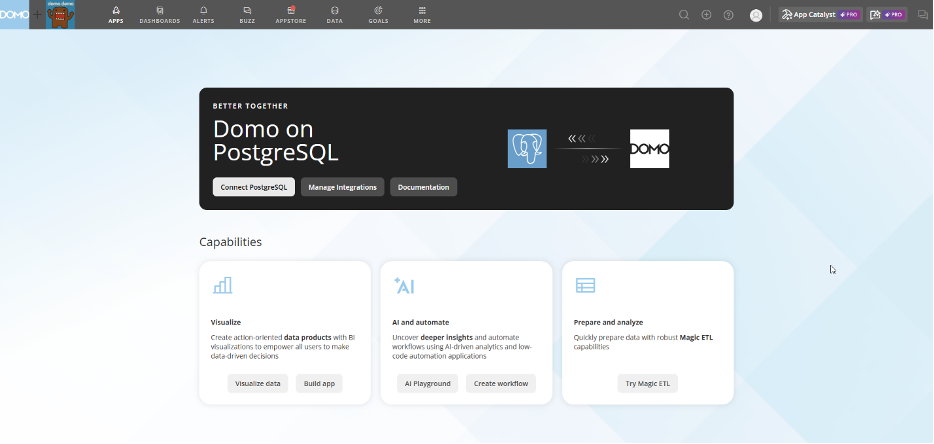The image size is (934, 444).
Task: Click the Create workflow button
Action: (x=501, y=383)
